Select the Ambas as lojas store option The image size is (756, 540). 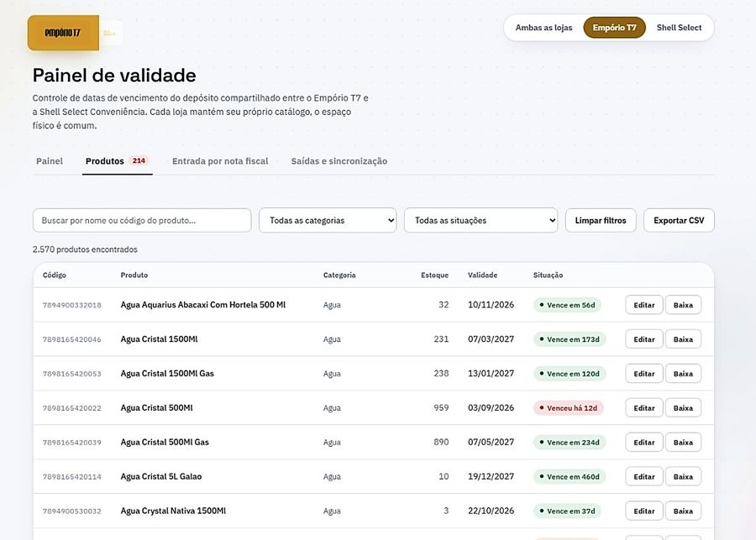[x=543, y=28]
